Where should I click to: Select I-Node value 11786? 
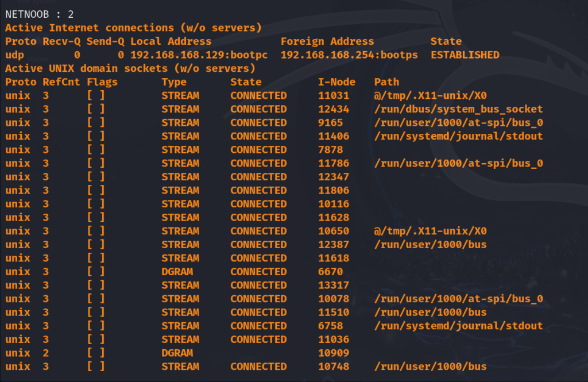tap(334, 163)
